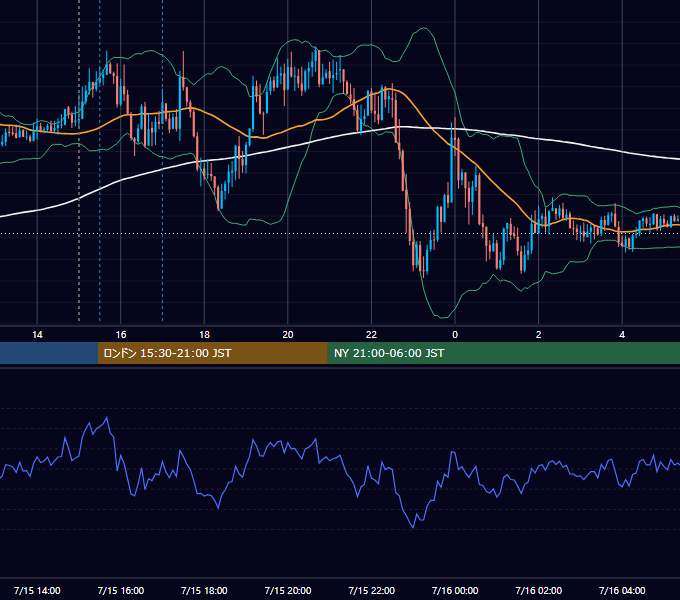The height and width of the screenshot is (600, 680).
Task: Click the 7/15 16:00 date label
Action: tap(121, 590)
